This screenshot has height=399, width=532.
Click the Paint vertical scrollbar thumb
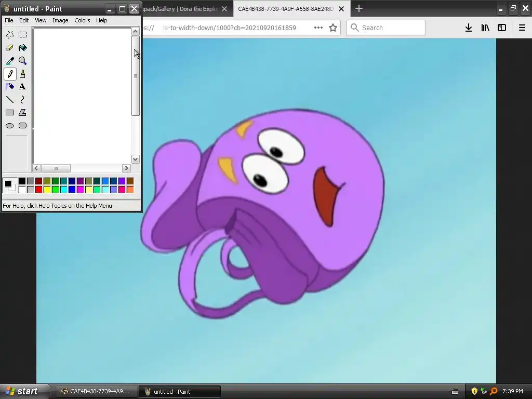(x=136, y=76)
